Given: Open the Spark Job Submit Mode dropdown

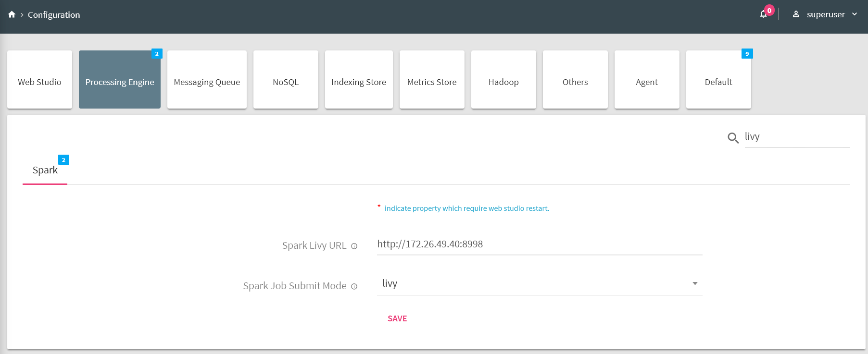Looking at the screenshot, I should coord(540,284).
